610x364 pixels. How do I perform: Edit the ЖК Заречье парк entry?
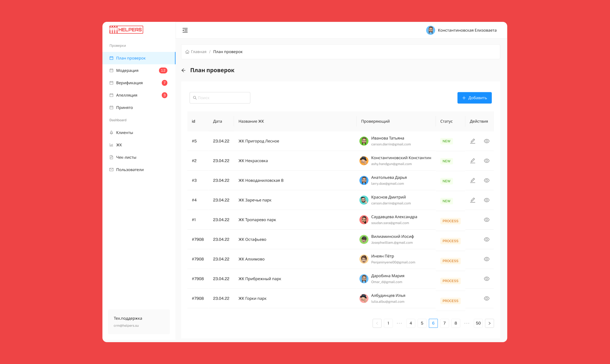pos(473,200)
